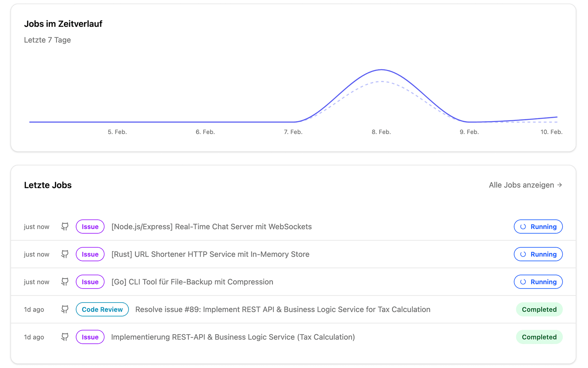Click the spinner icon on the Rust job's Running status
Screen dimensions: 588x368
click(x=523, y=254)
